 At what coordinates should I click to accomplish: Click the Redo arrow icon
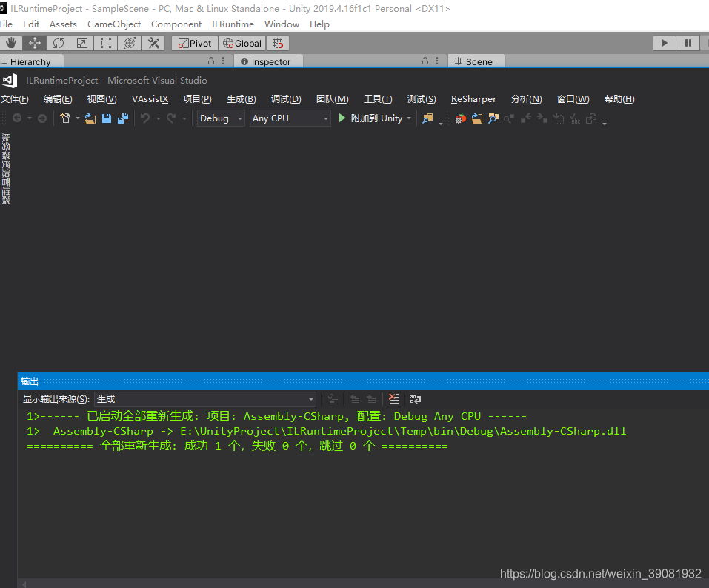point(171,118)
